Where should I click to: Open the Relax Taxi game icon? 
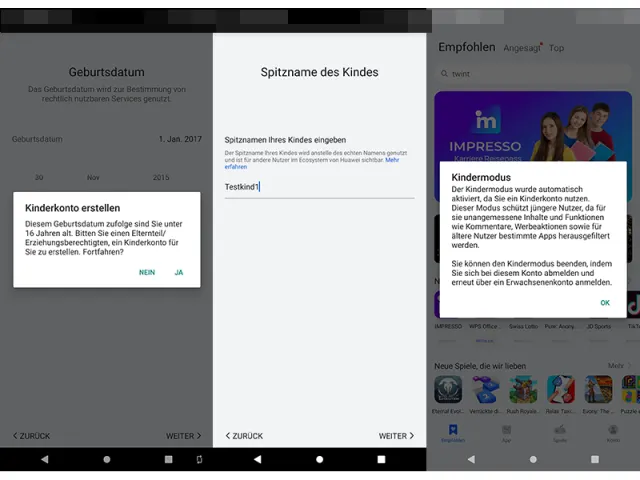(561, 390)
